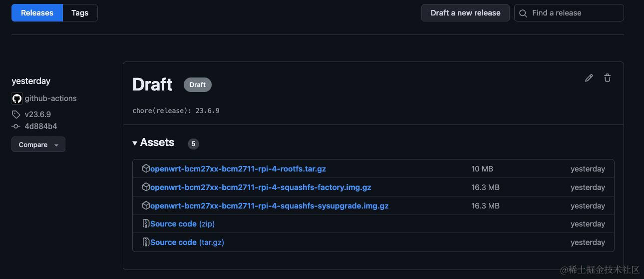Click the search magnifier icon in Find a release

click(x=523, y=13)
